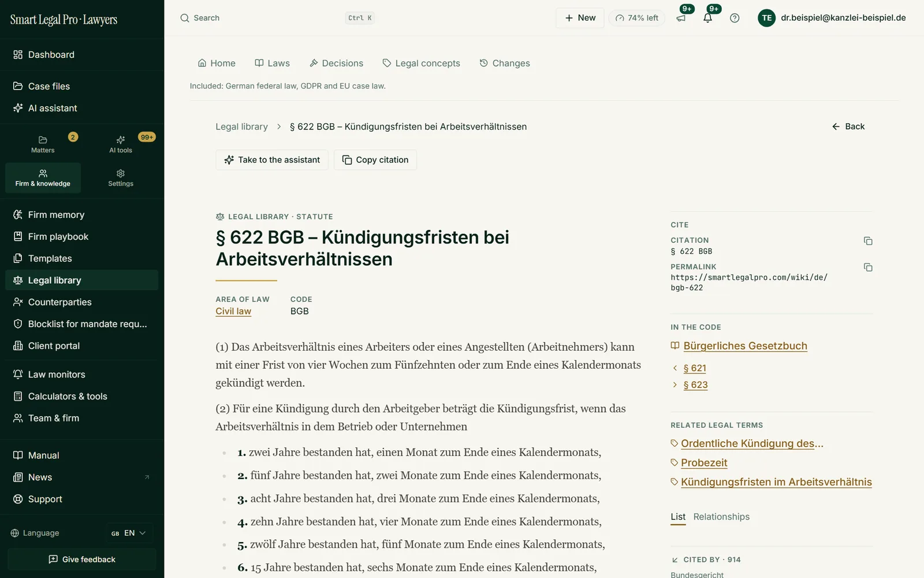The width and height of the screenshot is (924, 578).
Task: Focus the Search field
Action: (x=277, y=18)
